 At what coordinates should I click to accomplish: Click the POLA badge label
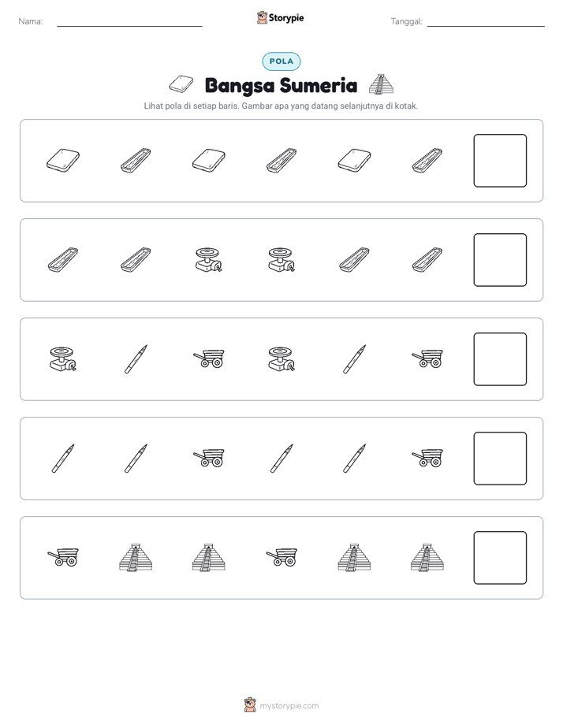[281, 61]
